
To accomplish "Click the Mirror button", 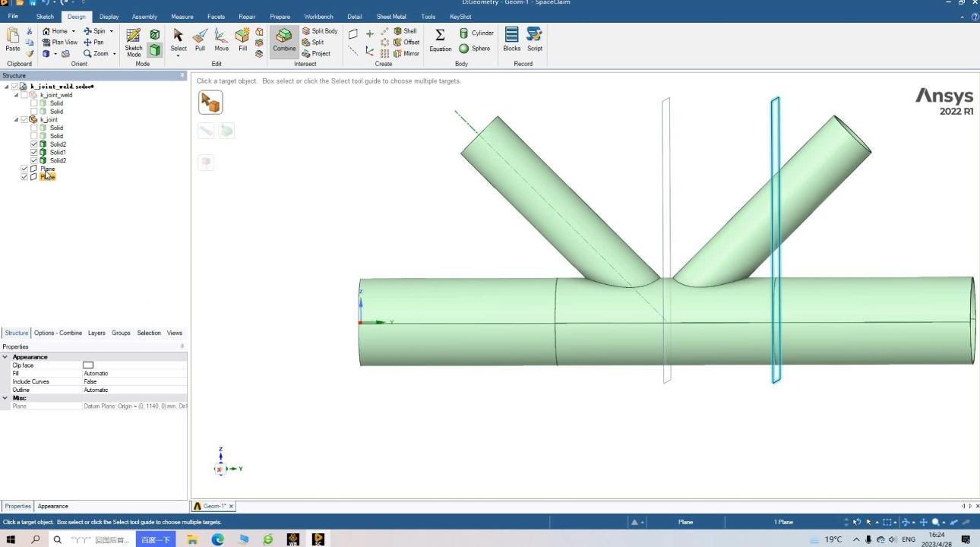I will [406, 54].
